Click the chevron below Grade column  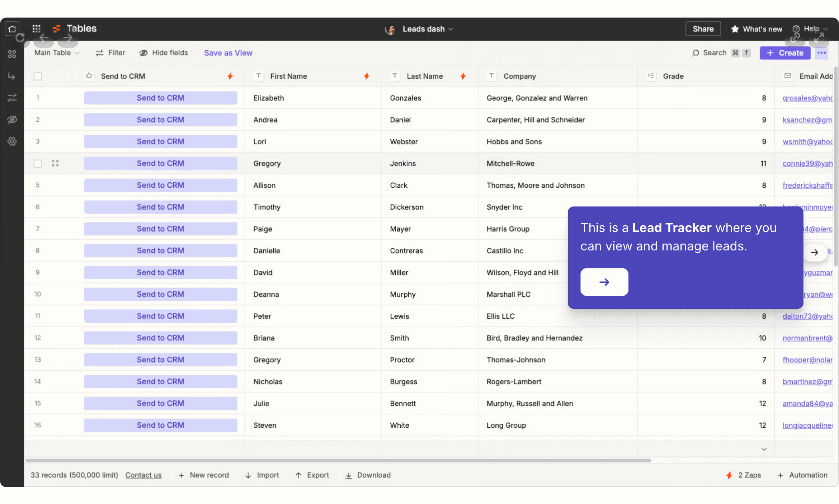coord(764,449)
